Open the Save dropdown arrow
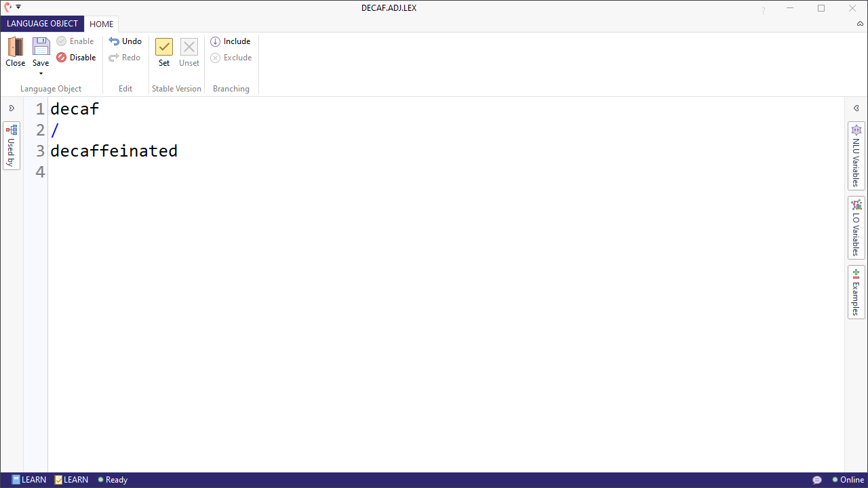 (40, 73)
